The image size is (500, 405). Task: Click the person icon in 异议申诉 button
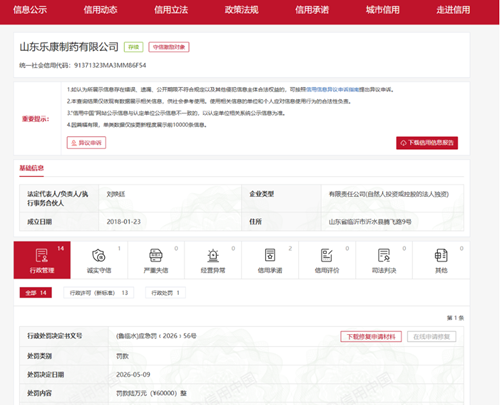[x=74, y=143]
